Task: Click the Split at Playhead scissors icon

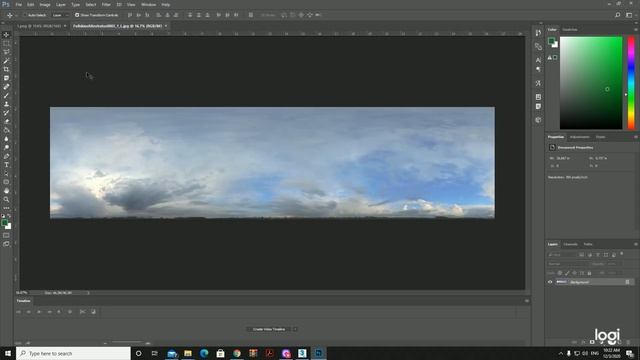Action: (x=82, y=311)
